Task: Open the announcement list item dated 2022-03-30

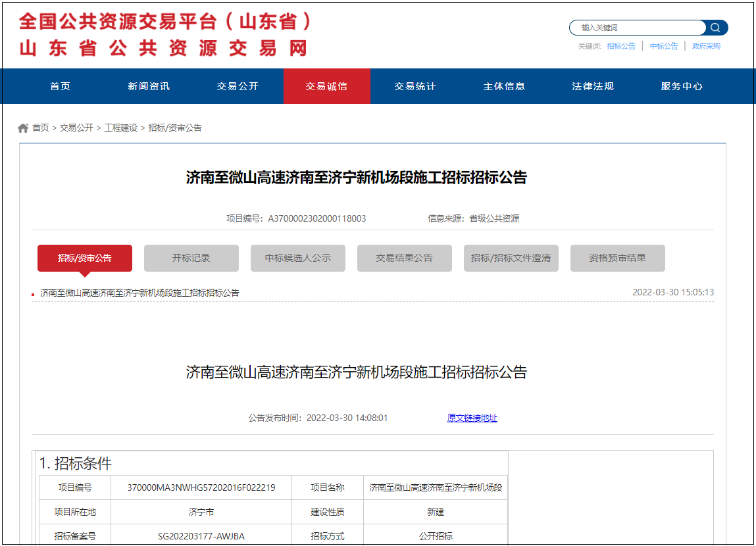Action: click(x=139, y=293)
